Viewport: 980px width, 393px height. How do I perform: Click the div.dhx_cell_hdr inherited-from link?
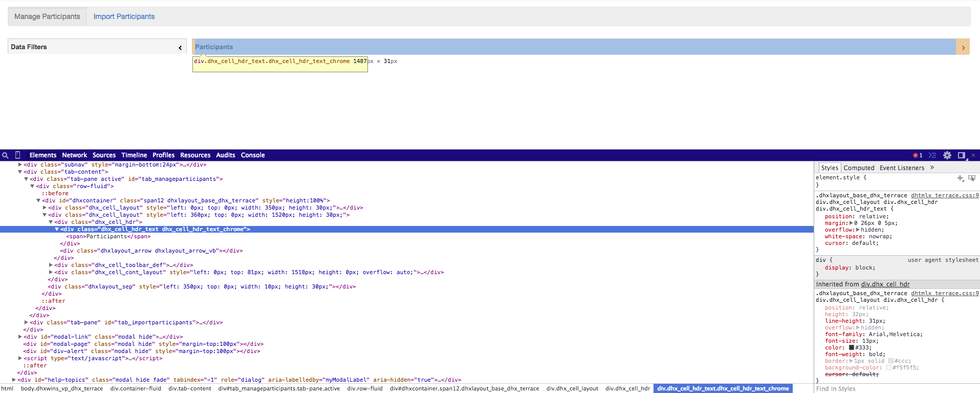pos(885,284)
